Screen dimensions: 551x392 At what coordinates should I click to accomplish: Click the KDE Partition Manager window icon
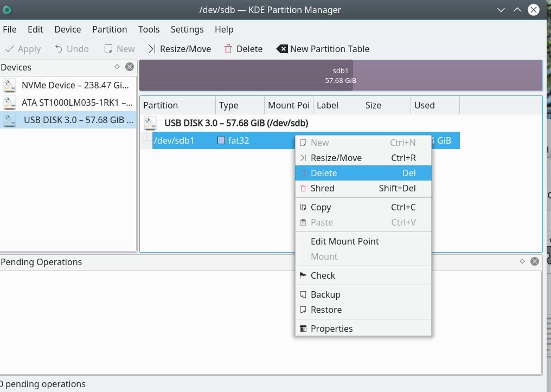coord(7,10)
